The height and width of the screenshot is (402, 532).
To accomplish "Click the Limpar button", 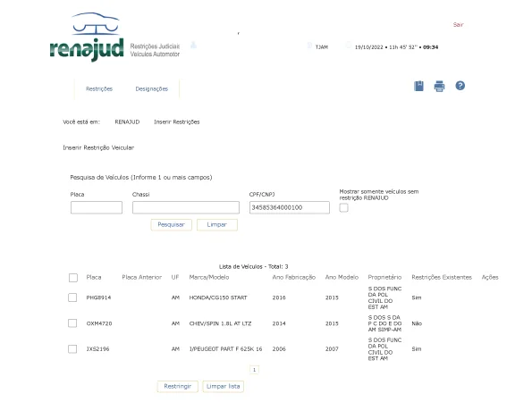I will (x=217, y=225).
